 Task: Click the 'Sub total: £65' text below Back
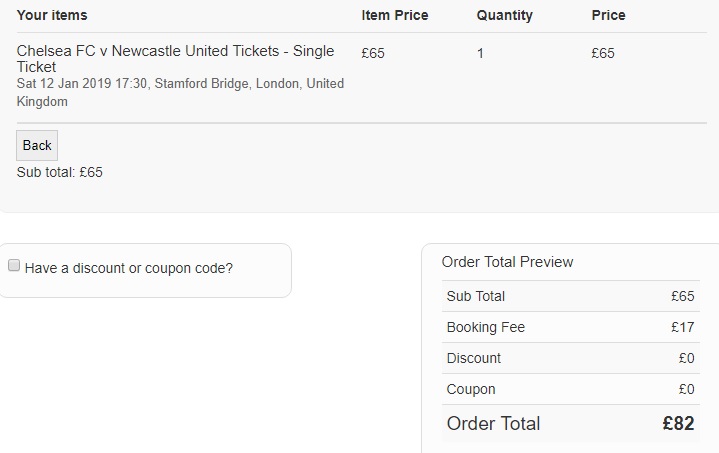pos(60,172)
